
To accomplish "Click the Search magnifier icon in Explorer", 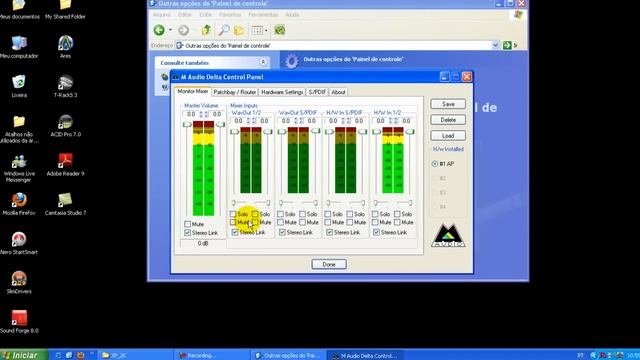I will tap(224, 30).
